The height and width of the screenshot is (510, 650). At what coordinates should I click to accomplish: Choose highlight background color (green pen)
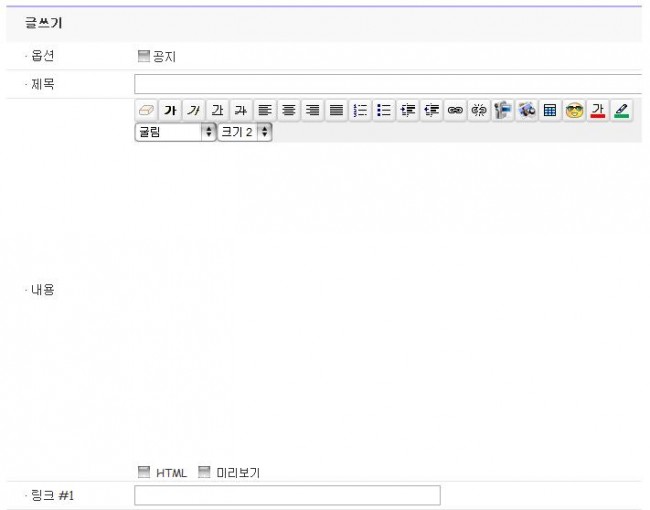point(621,110)
